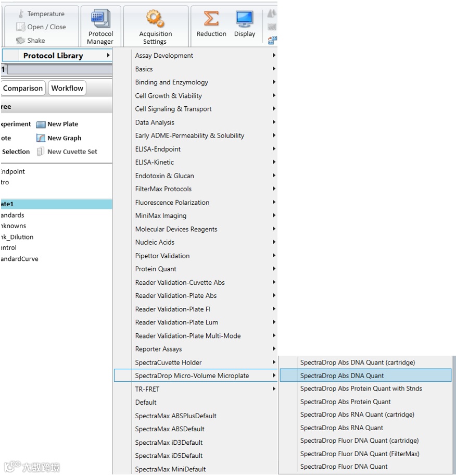Image resolution: width=456 pixels, height=476 pixels.
Task: Expand the Endotoxin & Glucan arrow
Action: pyautogui.click(x=274, y=176)
